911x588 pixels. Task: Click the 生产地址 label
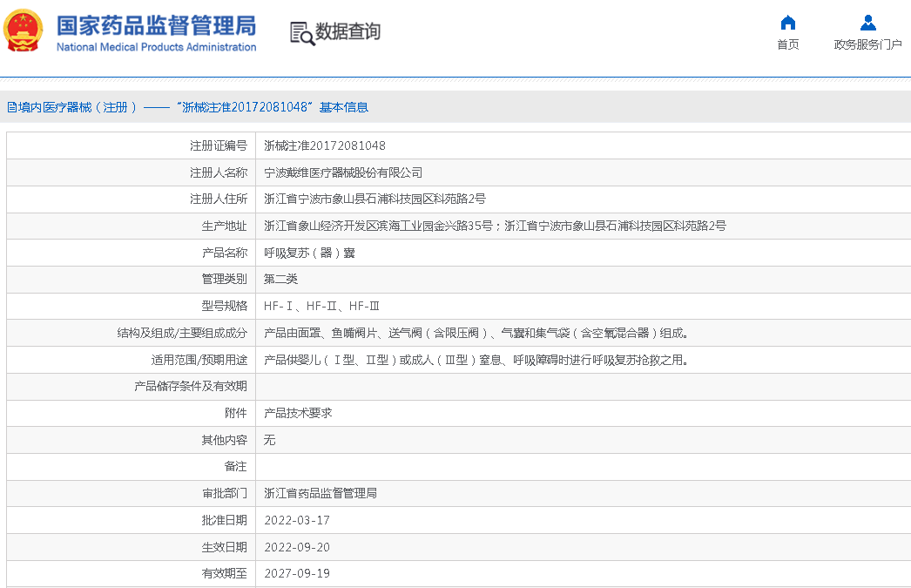pos(224,226)
